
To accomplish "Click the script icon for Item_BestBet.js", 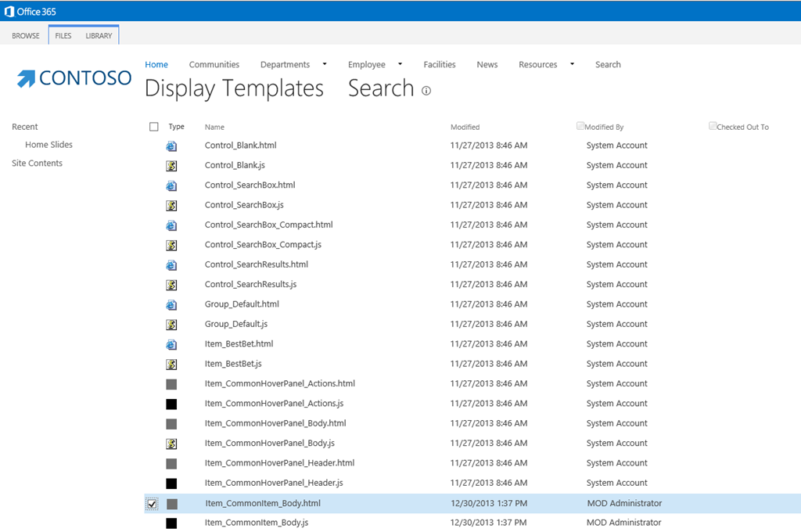I will 171,365.
